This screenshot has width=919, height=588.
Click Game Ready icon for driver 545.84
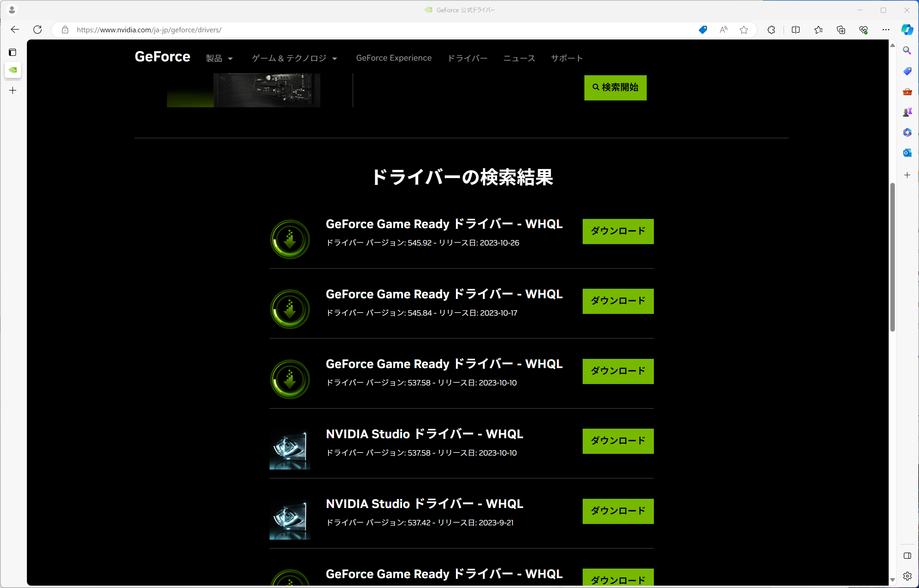click(290, 309)
